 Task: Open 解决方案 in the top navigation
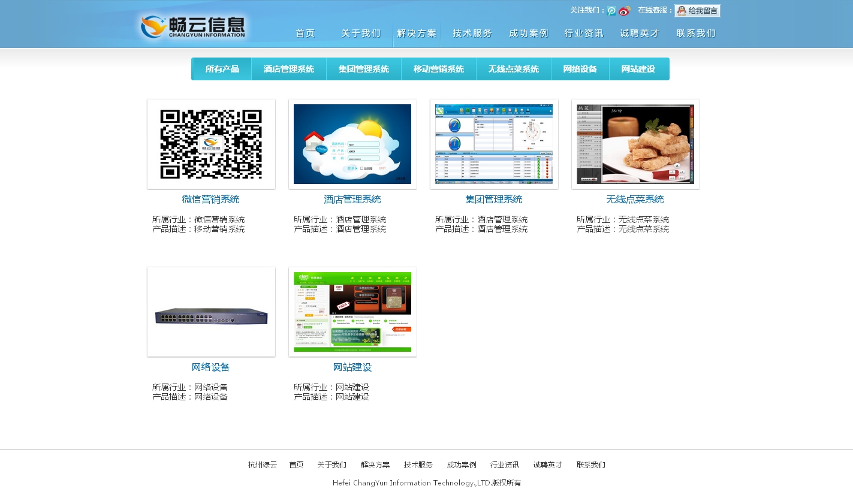click(417, 34)
